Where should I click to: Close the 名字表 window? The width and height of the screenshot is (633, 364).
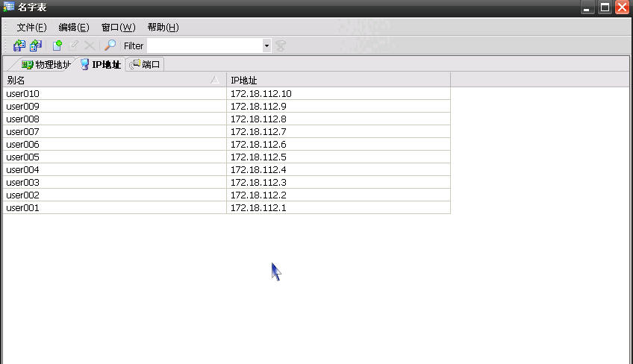(622, 7)
